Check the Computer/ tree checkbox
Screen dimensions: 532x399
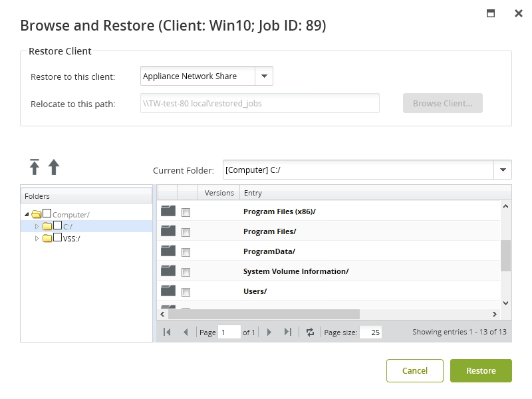point(47,213)
